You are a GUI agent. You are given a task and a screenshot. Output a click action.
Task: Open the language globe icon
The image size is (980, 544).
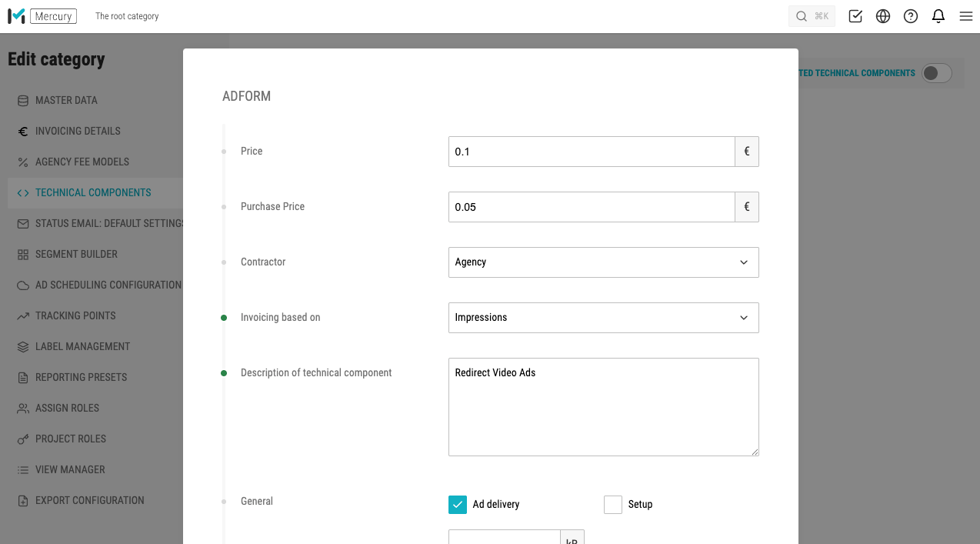tap(883, 16)
